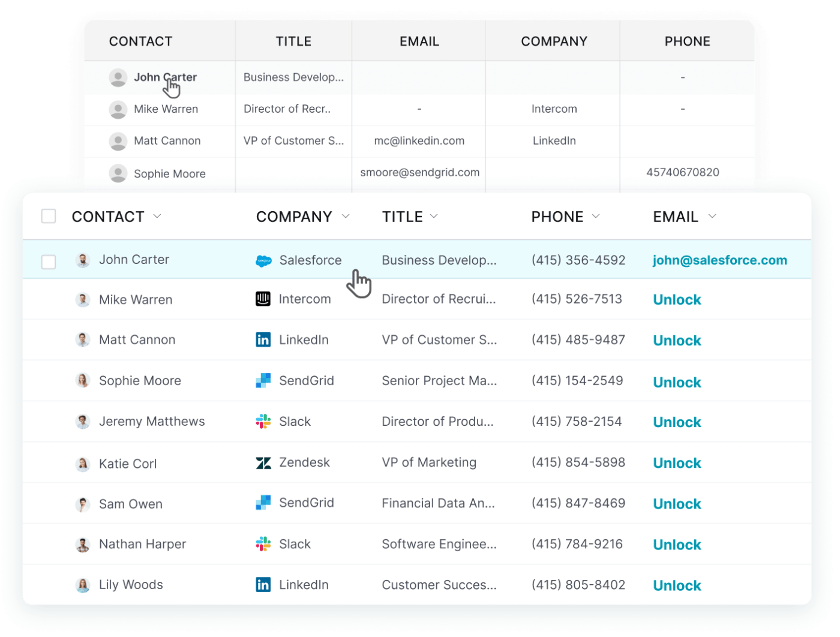Image resolution: width=840 pixels, height=637 pixels.
Task: Expand the TITLE column dropdown arrow
Action: point(434,217)
